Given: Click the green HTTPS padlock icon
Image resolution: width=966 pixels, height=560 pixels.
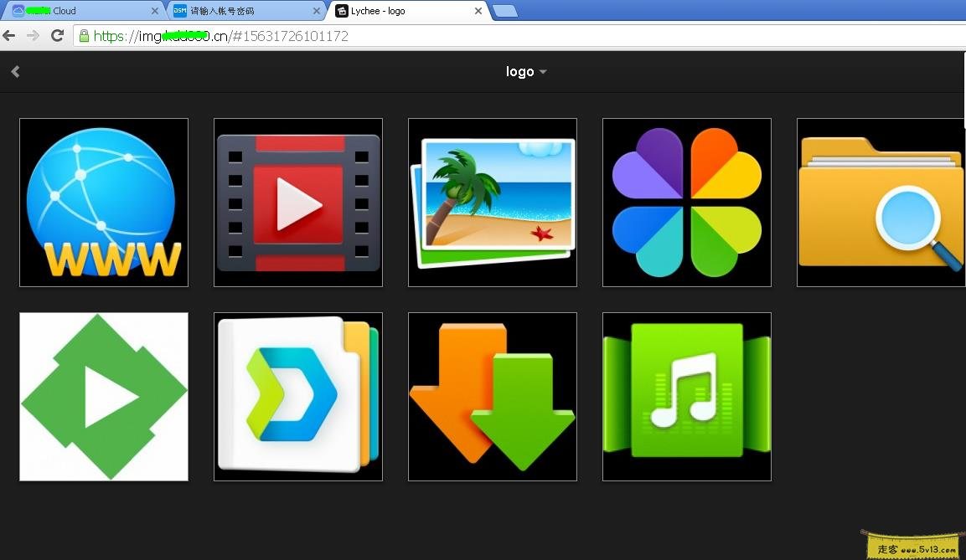Looking at the screenshot, I should [83, 36].
